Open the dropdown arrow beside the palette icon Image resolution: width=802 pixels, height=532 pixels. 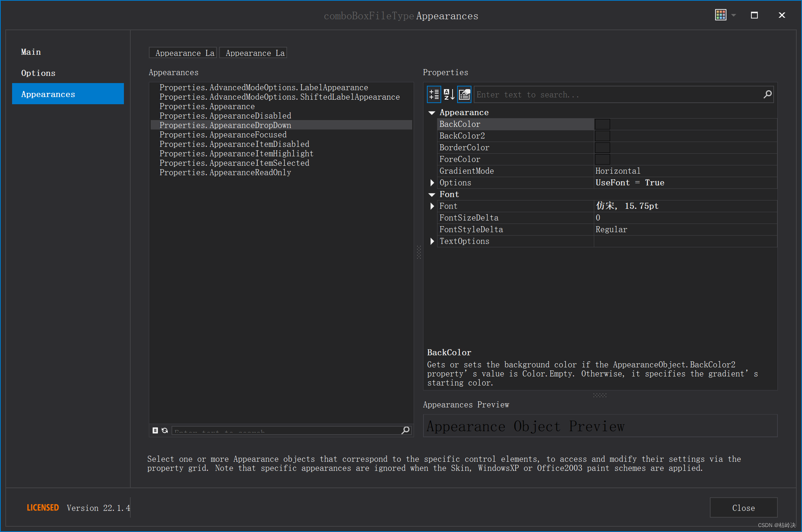734,15
